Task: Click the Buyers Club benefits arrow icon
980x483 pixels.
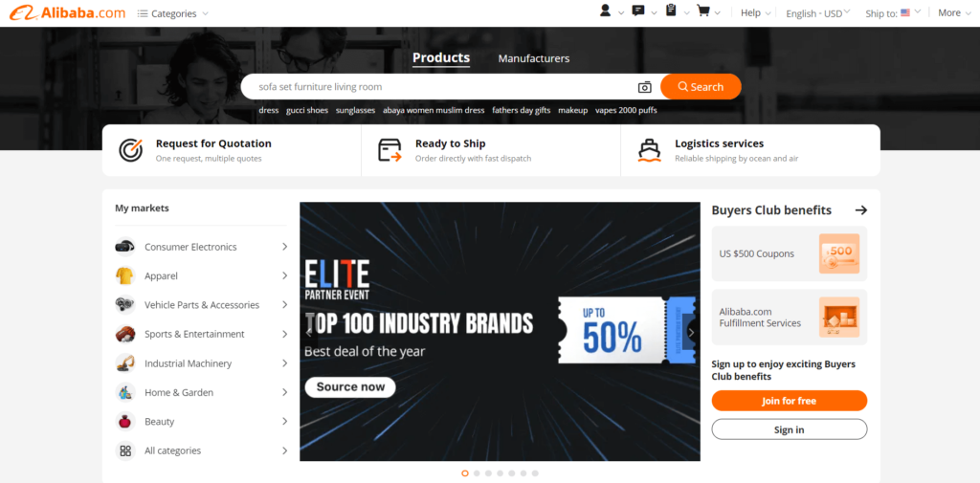Action: (x=861, y=210)
